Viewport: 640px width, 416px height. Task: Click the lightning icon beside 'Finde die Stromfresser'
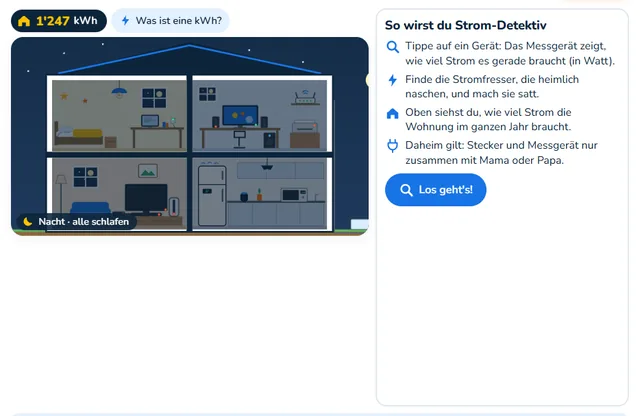(393, 80)
